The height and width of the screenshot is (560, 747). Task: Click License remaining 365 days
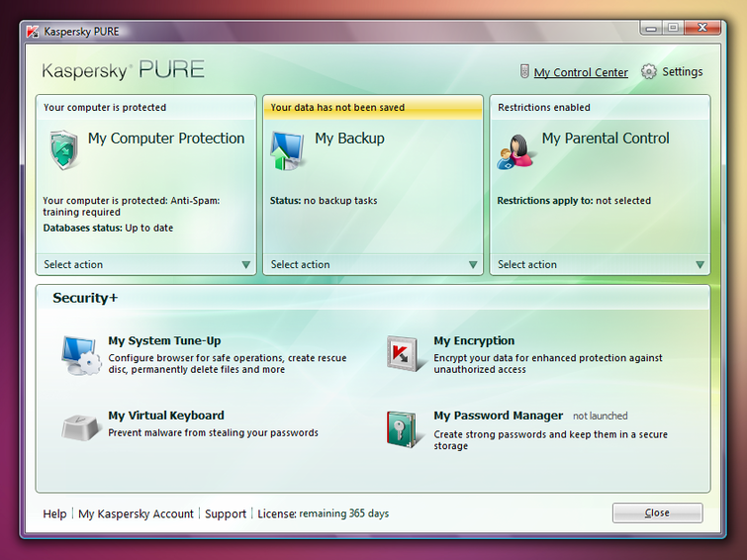coord(323,513)
